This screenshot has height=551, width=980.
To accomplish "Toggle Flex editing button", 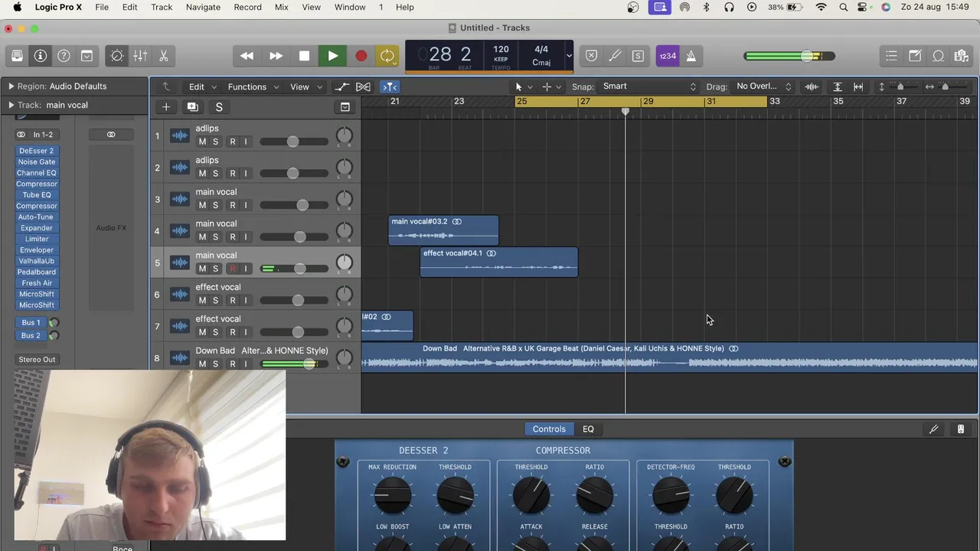I will [363, 86].
